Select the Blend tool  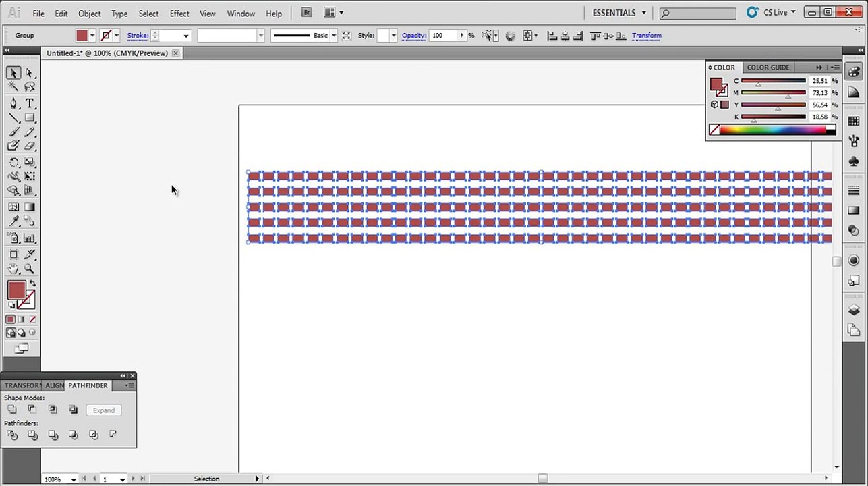[x=30, y=221]
